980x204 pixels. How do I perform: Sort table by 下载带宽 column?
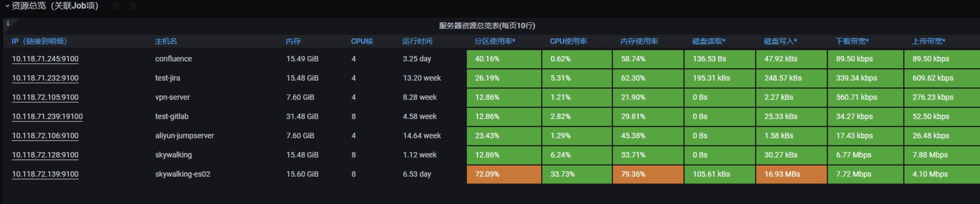pos(851,41)
